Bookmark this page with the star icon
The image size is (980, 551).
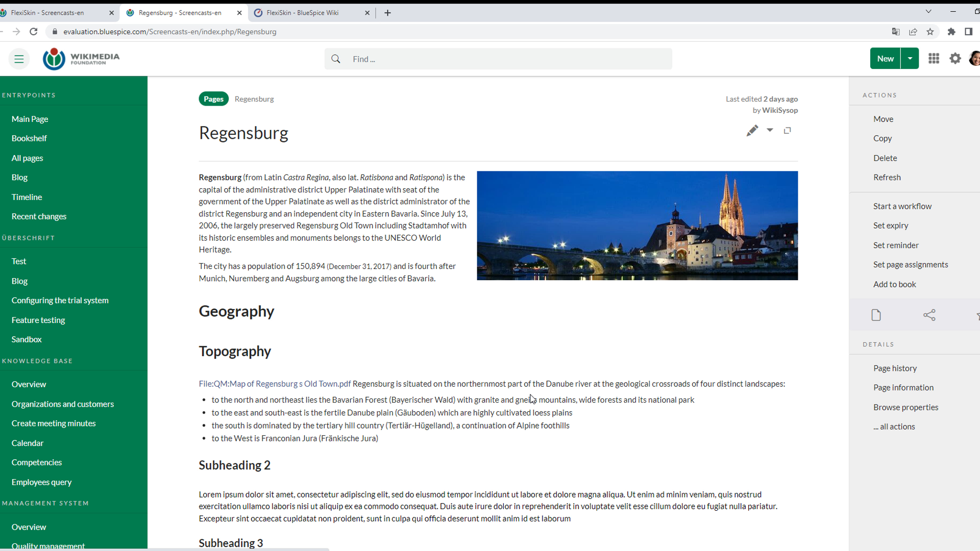[x=930, y=32]
